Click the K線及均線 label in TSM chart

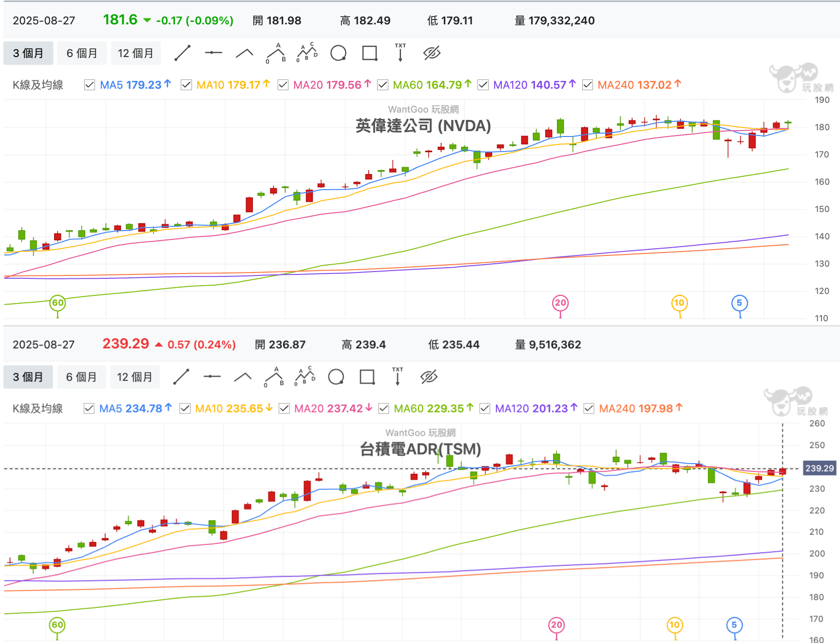[38, 409]
